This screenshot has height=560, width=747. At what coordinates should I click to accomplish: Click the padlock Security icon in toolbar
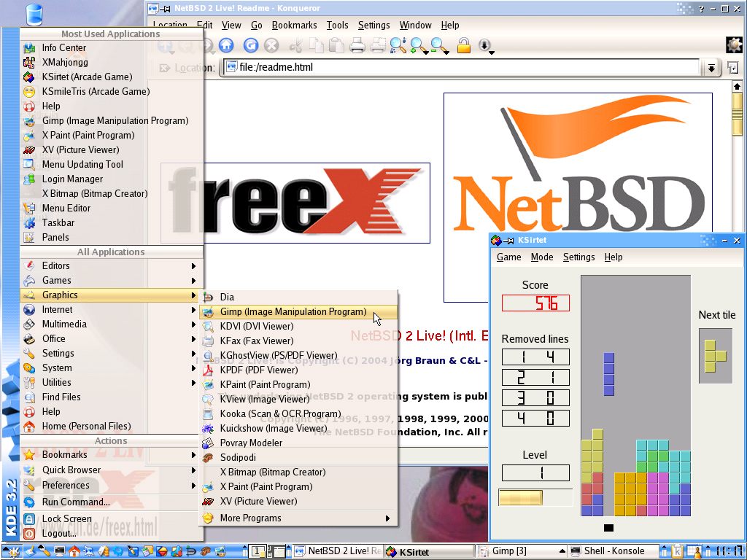[463, 45]
